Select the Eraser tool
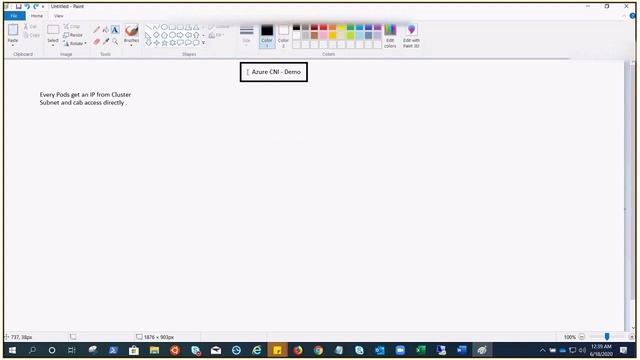 [96, 42]
